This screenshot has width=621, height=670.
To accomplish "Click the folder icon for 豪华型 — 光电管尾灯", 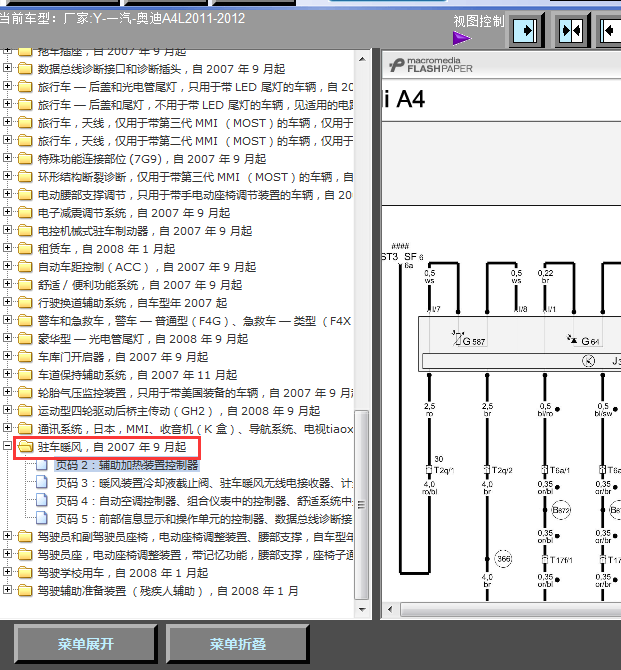I will tap(25, 339).
